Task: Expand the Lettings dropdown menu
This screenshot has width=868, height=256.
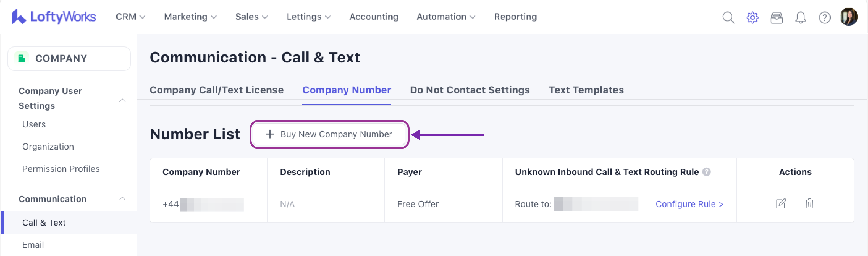Action: click(308, 16)
